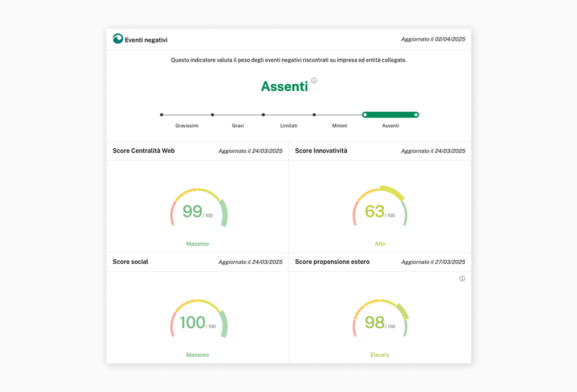Click the Alto label under Innovatività gauge
577x392 pixels.
coord(380,244)
